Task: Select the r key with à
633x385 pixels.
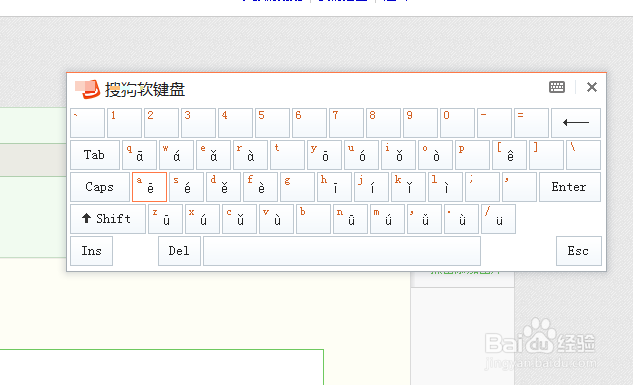Action: click(x=250, y=155)
